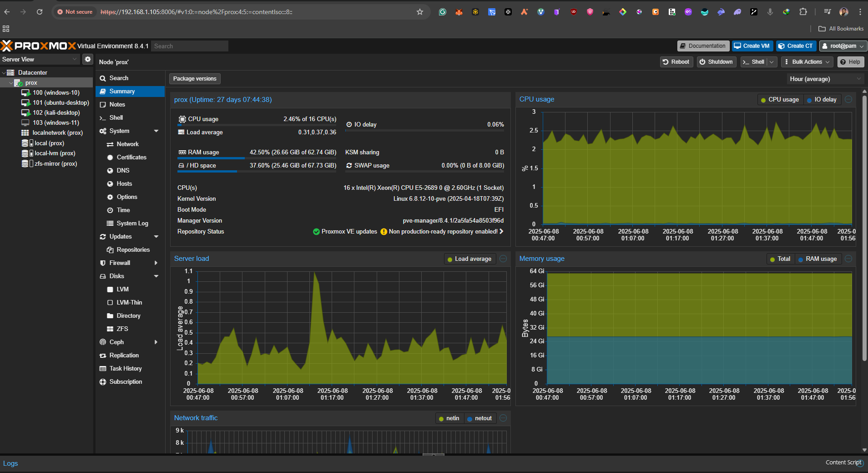Open the DNS configuration icon
The height and width of the screenshot is (473, 868).
click(109, 170)
